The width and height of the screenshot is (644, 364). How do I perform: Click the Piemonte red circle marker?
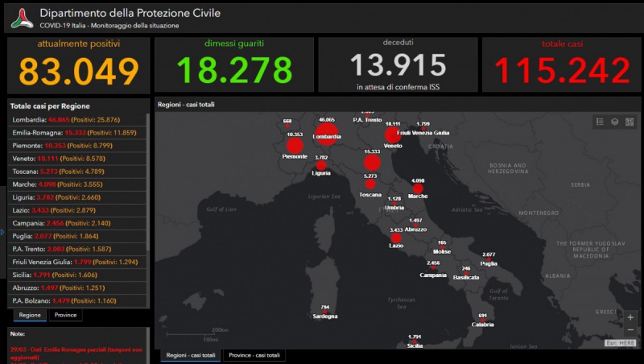[295, 146]
